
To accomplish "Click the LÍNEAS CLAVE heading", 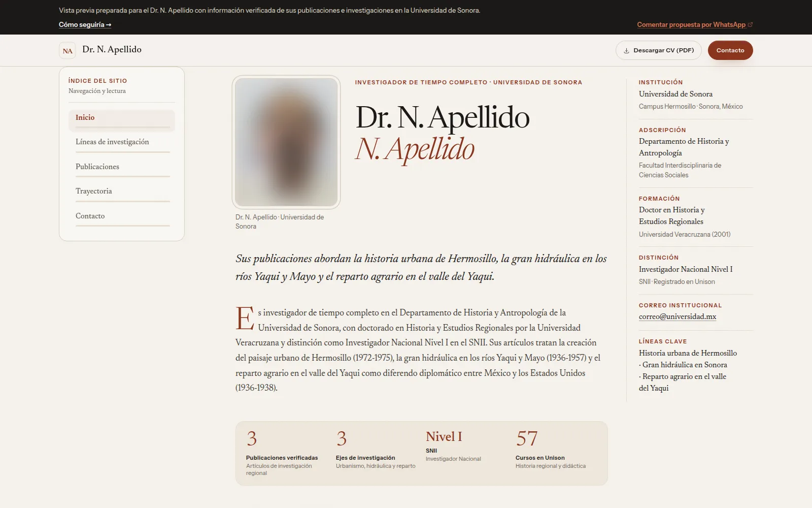I will point(663,341).
